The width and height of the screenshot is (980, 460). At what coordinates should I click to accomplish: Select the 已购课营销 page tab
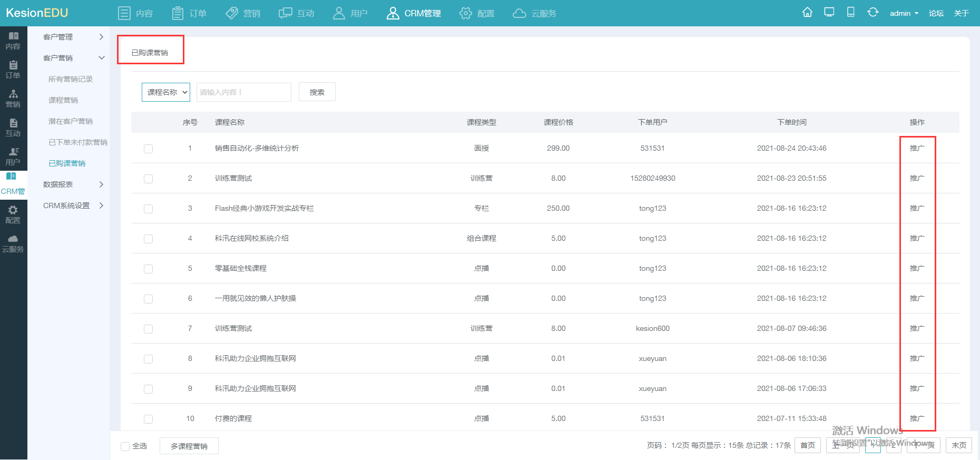pos(150,53)
